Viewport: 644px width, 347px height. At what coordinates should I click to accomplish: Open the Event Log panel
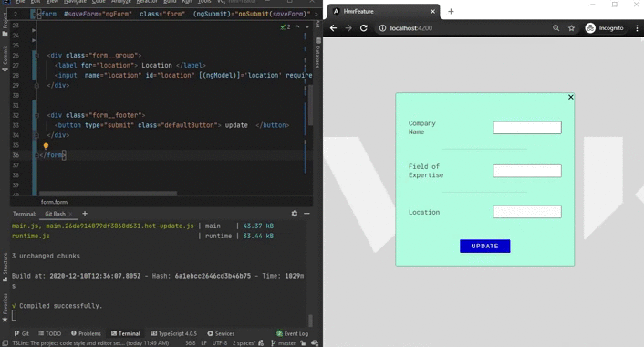click(293, 333)
